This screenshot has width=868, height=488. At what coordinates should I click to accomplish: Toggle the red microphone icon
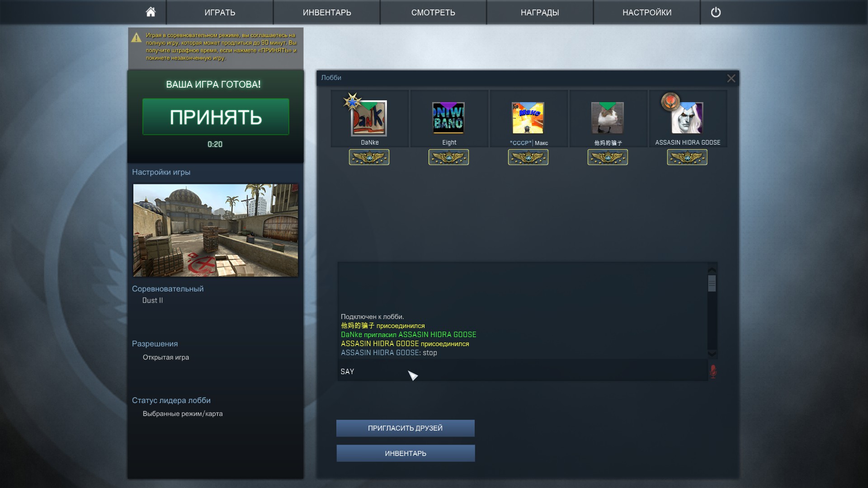coord(712,371)
